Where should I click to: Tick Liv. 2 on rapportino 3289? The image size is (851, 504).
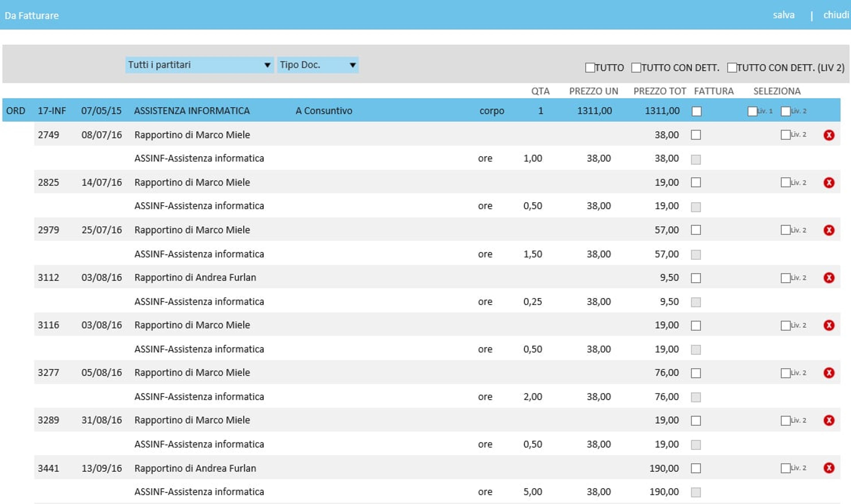coord(785,421)
